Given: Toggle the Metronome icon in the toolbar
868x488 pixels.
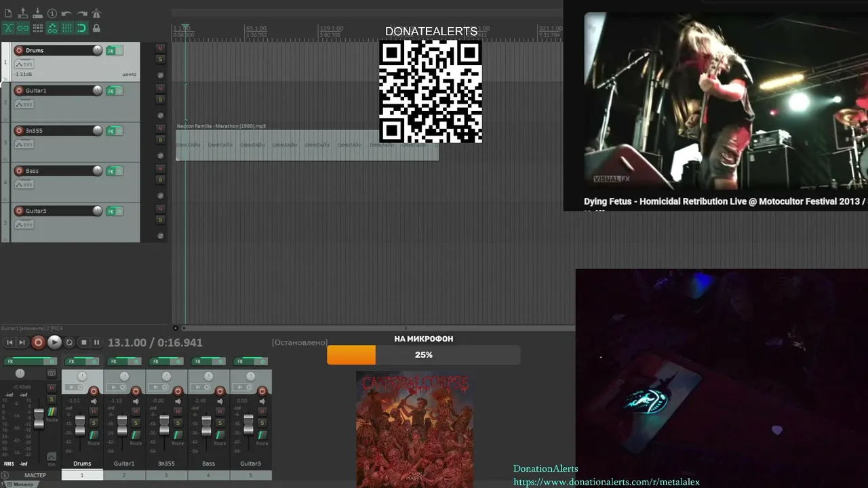Looking at the screenshot, I should tap(96, 14).
